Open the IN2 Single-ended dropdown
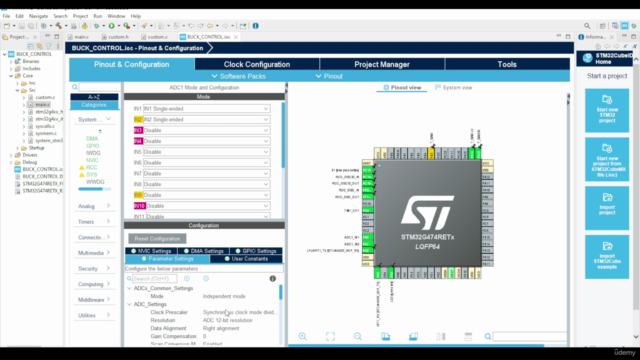Image resolution: width=640 pixels, height=360 pixels. 206,120
